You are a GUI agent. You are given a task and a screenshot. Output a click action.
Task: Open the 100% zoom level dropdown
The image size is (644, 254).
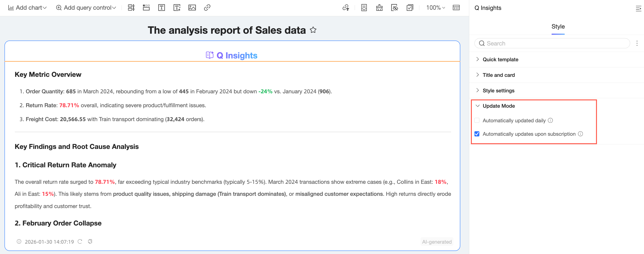click(436, 8)
